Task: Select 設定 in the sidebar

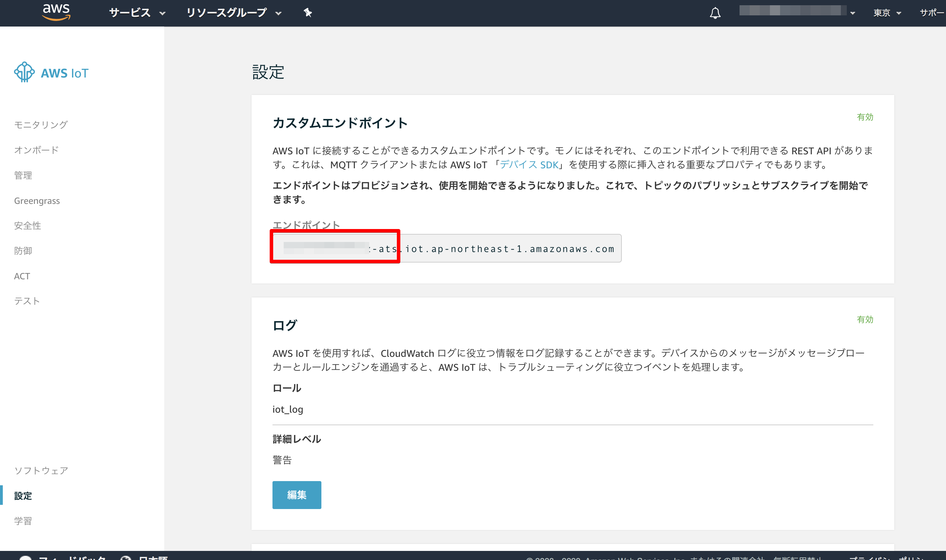Action: 23,496
